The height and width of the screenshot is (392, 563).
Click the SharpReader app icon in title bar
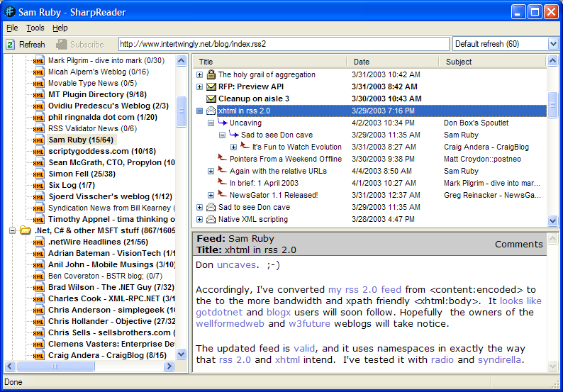10,11
